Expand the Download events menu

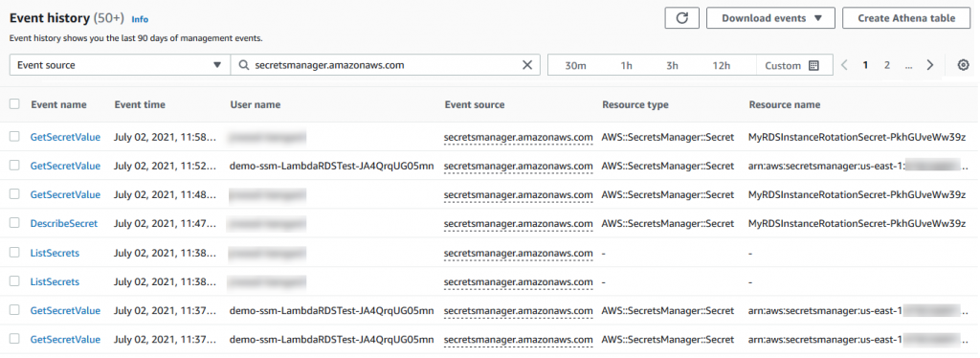[770, 18]
